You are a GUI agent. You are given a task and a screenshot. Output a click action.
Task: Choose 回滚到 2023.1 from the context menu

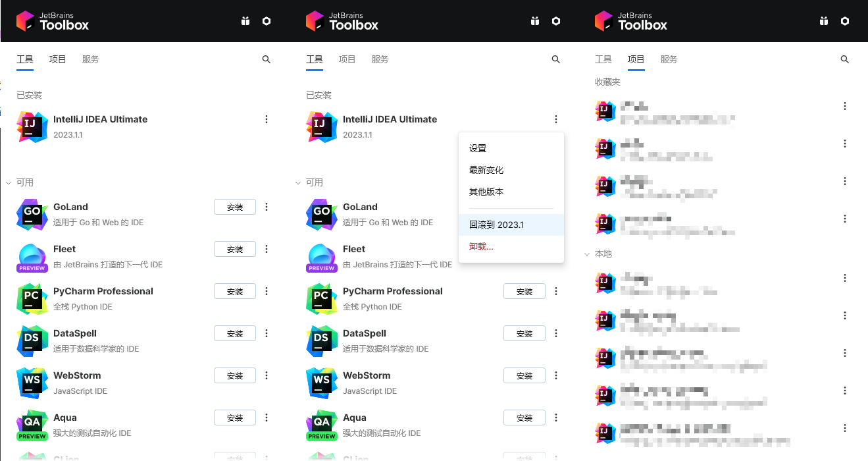511,225
